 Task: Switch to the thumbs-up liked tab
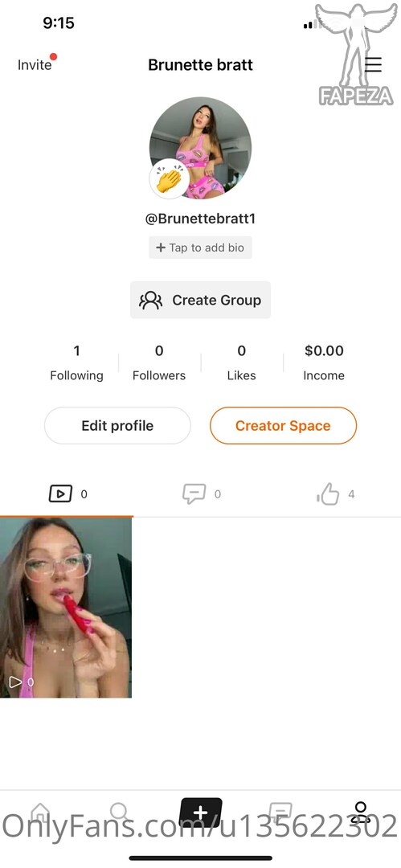pos(334,493)
